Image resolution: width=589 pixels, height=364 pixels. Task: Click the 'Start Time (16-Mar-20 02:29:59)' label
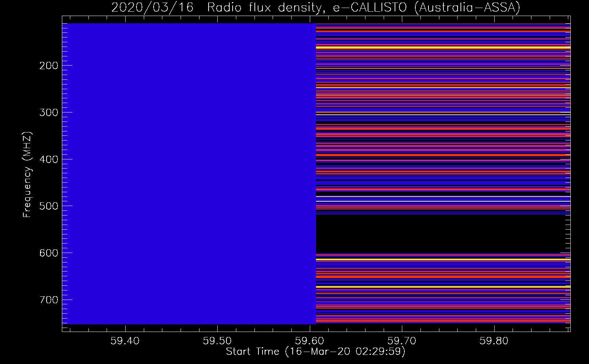(316, 352)
